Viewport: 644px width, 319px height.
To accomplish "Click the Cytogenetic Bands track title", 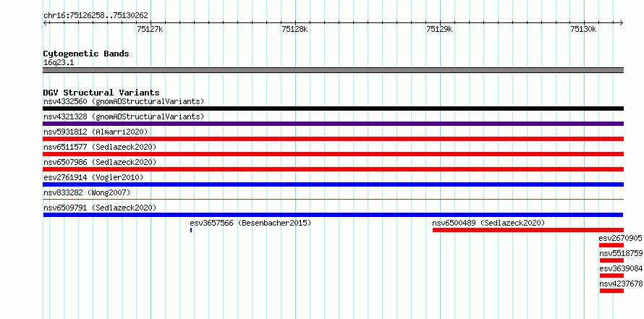I will (x=86, y=54).
